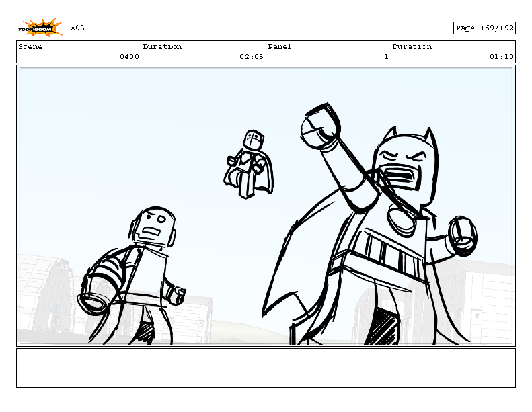Select the A03 project label
Image resolution: width=532 pixels, height=412 pixels.
pyautogui.click(x=77, y=28)
